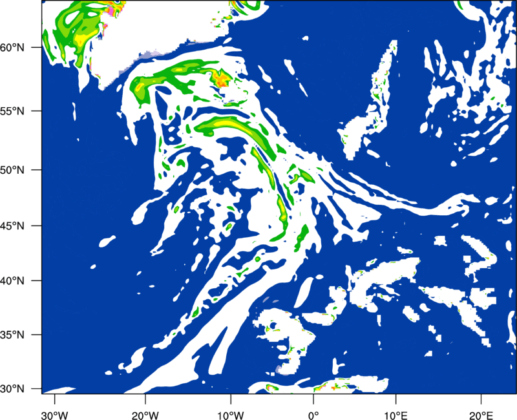
Task: Click the axis tick mark at 35°N
Action: pyautogui.click(x=37, y=335)
